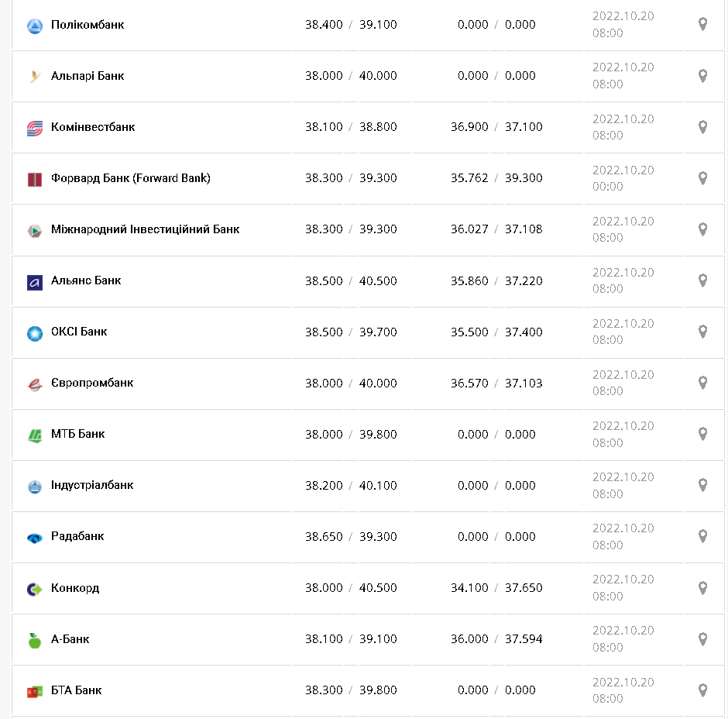
Task: Click the А-Банк green apple logo
Action: point(34,640)
